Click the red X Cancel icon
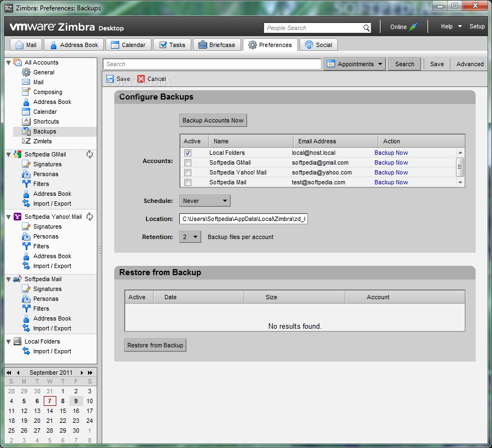The width and height of the screenshot is (492, 448). pyautogui.click(x=141, y=79)
